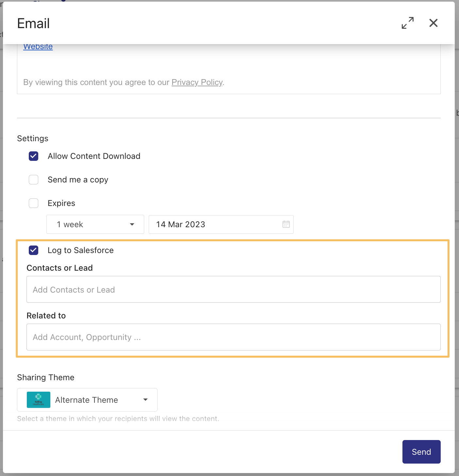Click the chevron on the expiry duration selector

pyautogui.click(x=132, y=224)
